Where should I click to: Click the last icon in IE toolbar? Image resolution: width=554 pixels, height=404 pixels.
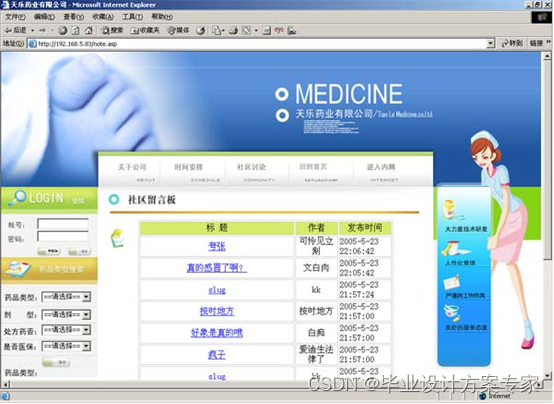click(292, 31)
